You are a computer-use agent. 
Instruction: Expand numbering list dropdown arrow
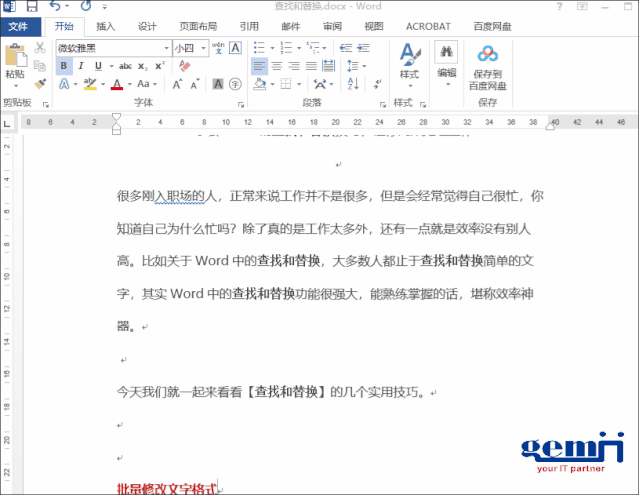coord(299,48)
